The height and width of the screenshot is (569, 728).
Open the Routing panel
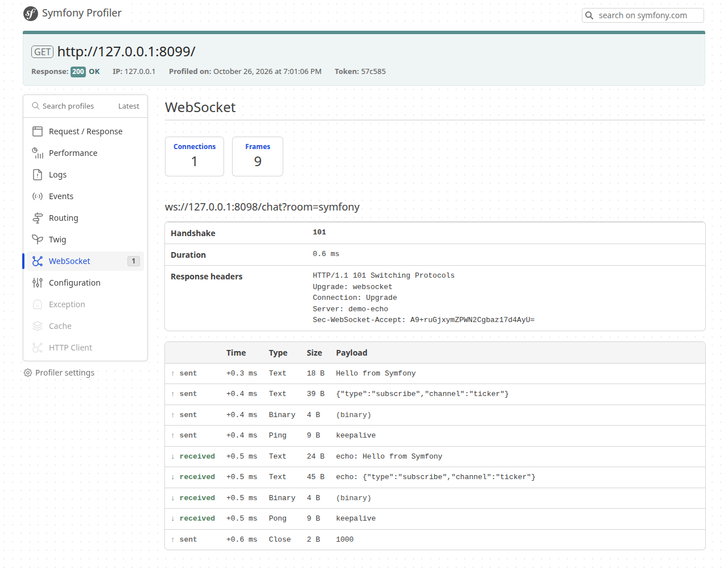tap(85, 218)
